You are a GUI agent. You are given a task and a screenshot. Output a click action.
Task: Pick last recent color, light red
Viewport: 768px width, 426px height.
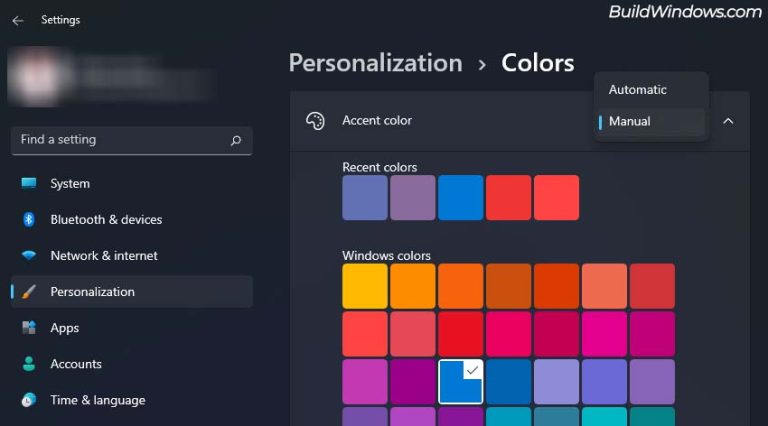point(556,198)
